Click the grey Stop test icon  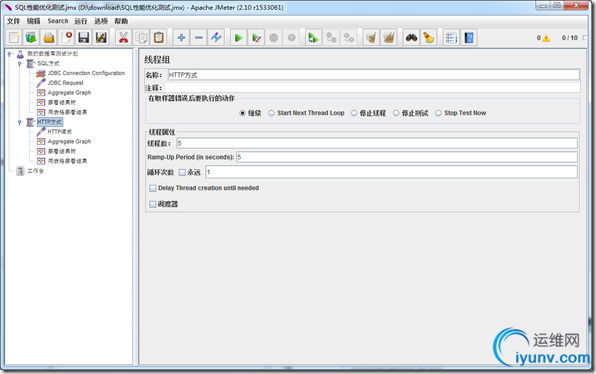click(274, 38)
